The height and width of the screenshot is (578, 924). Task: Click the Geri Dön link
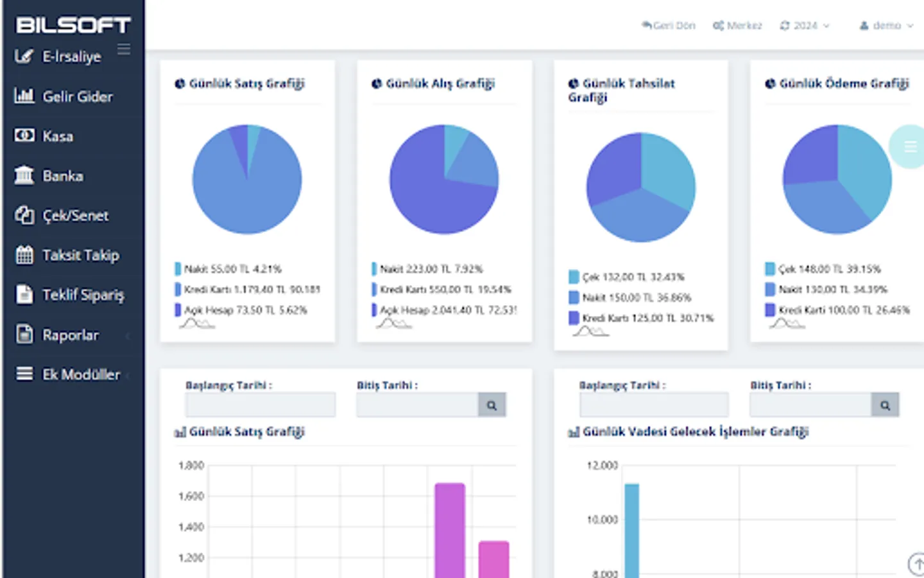(x=669, y=26)
